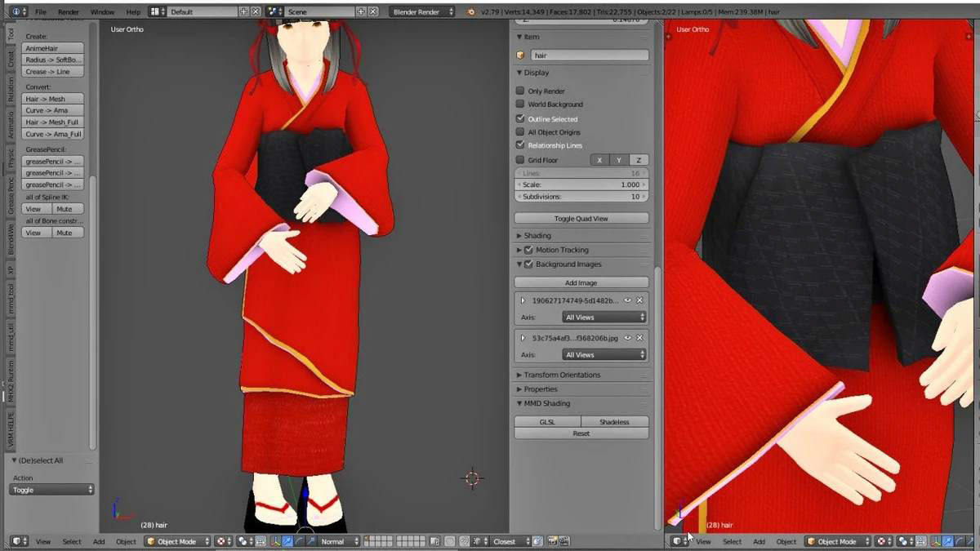Image resolution: width=980 pixels, height=551 pixels.
Task: Select rotate manipulator arc in left viewport header
Action: pos(299,541)
